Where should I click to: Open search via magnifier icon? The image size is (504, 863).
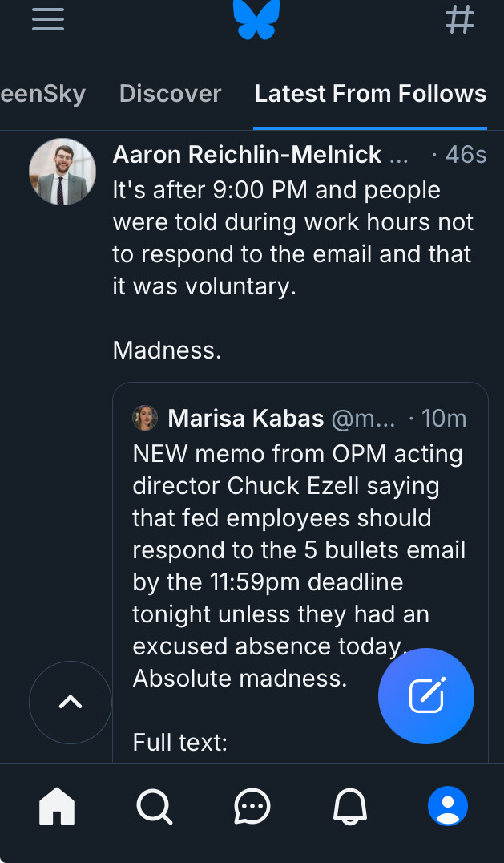point(154,806)
